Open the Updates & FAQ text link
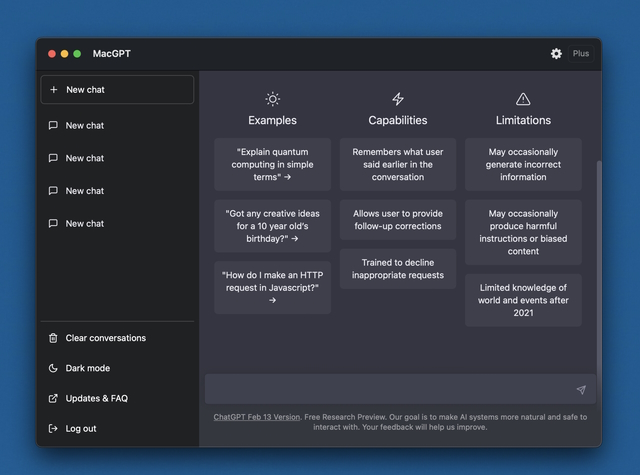This screenshot has height=475, width=640. tap(97, 398)
